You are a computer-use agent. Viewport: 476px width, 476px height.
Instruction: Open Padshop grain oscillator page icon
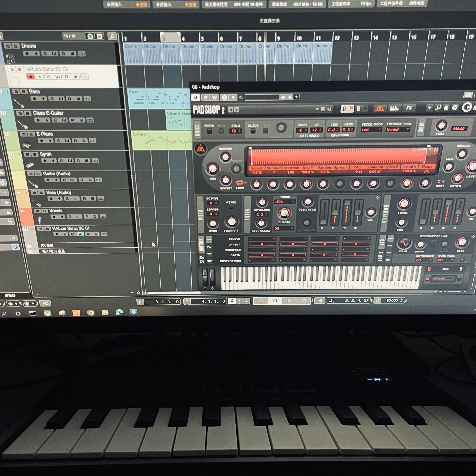(380, 108)
